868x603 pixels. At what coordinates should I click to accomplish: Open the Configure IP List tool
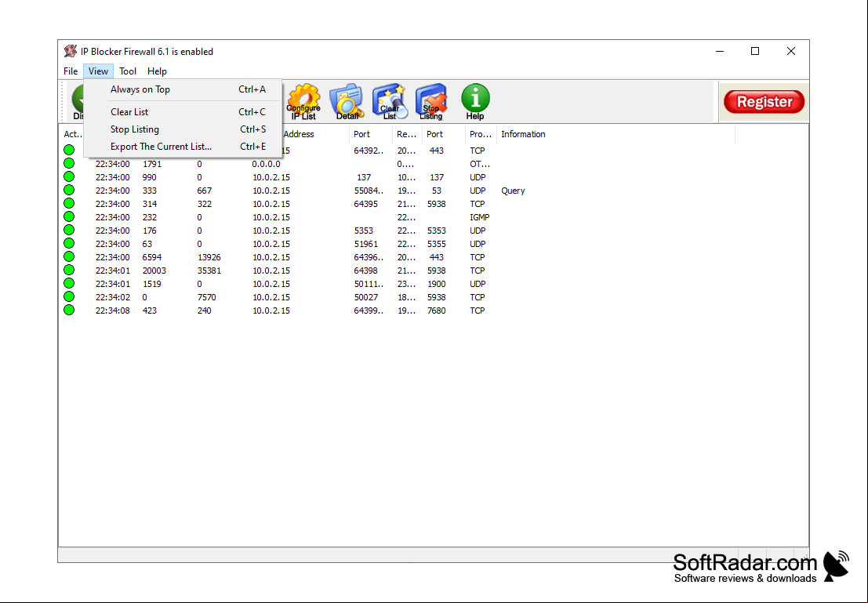point(303,102)
